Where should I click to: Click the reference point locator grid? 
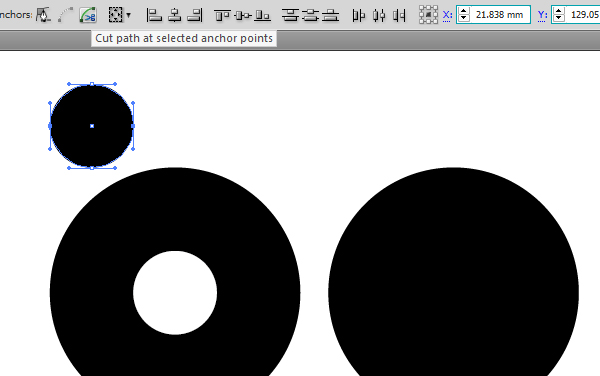point(428,15)
